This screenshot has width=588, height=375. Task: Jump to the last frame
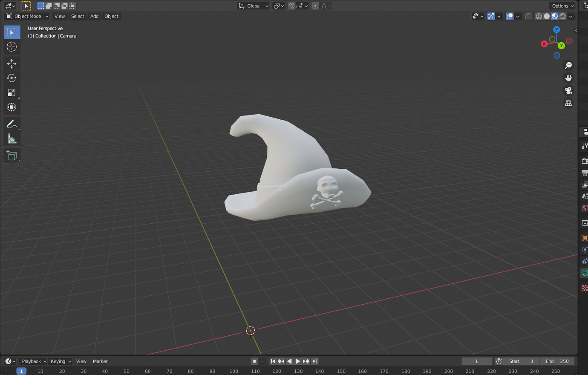click(314, 361)
